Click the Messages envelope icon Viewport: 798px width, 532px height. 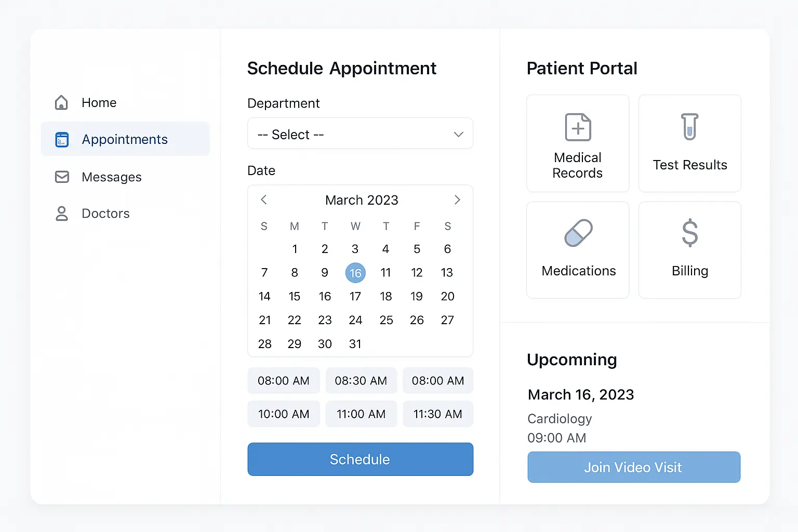pyautogui.click(x=62, y=177)
